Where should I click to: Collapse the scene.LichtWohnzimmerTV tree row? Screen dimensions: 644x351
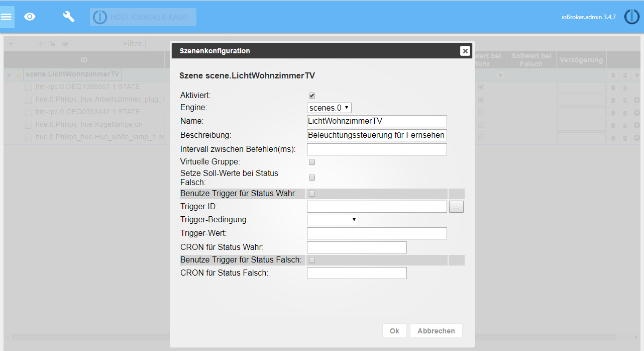coord(9,75)
